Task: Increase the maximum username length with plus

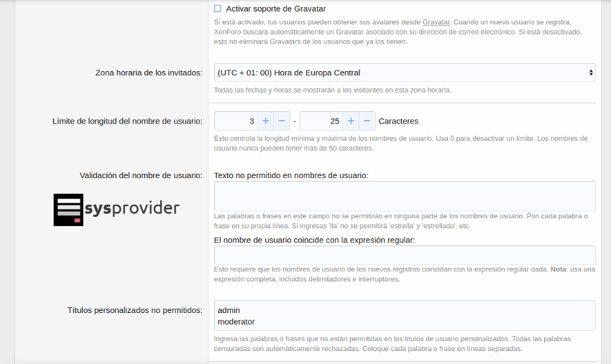Action: pos(351,121)
